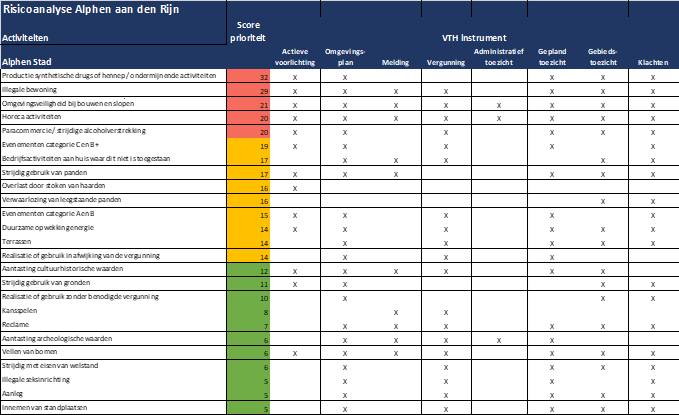Viewport: 679px width, 415px height.
Task: Select the 'Omgevingsplan' column header
Action: (345, 56)
